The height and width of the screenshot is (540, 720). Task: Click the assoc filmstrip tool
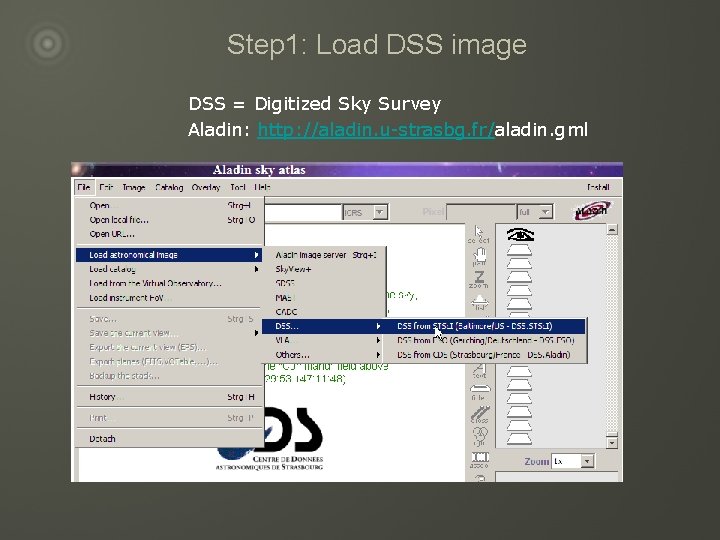480,460
